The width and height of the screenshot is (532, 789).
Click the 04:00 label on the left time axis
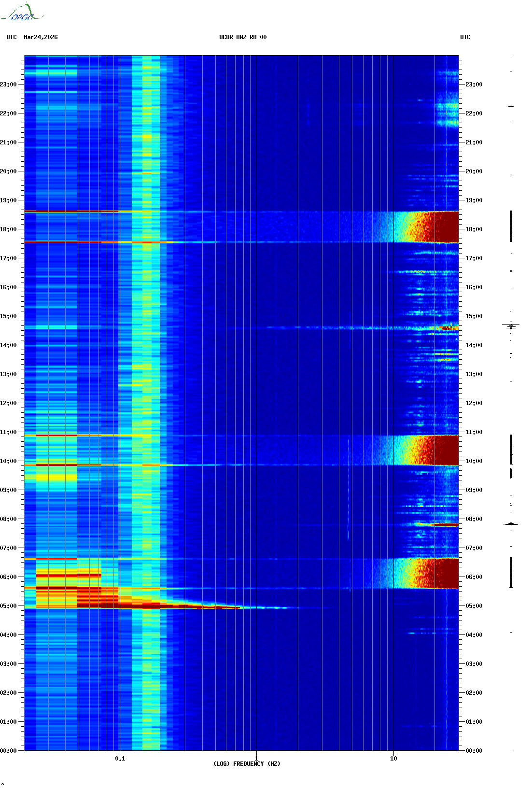click(x=8, y=635)
